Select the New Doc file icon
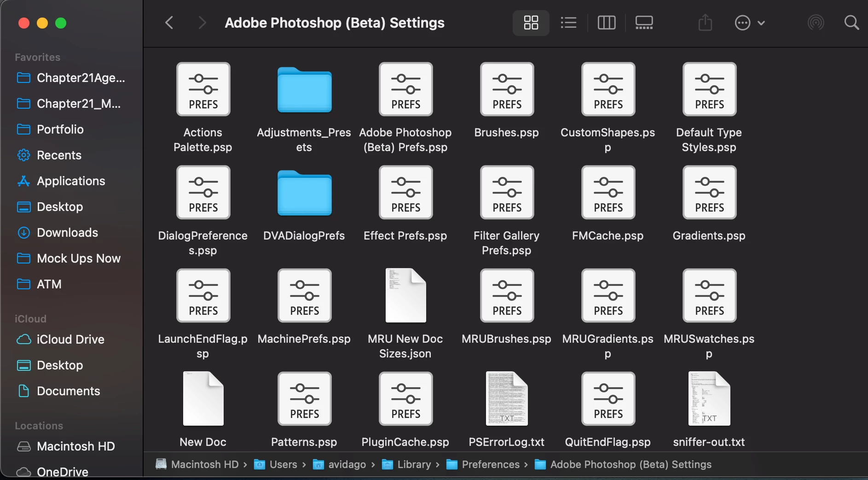This screenshot has height=480, width=868. (203, 398)
